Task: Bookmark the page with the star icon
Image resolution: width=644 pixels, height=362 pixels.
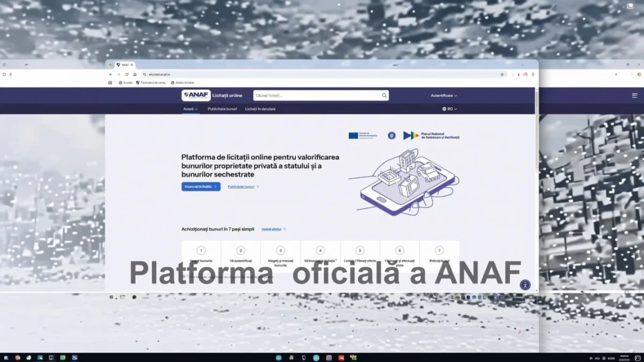Action: pos(502,75)
